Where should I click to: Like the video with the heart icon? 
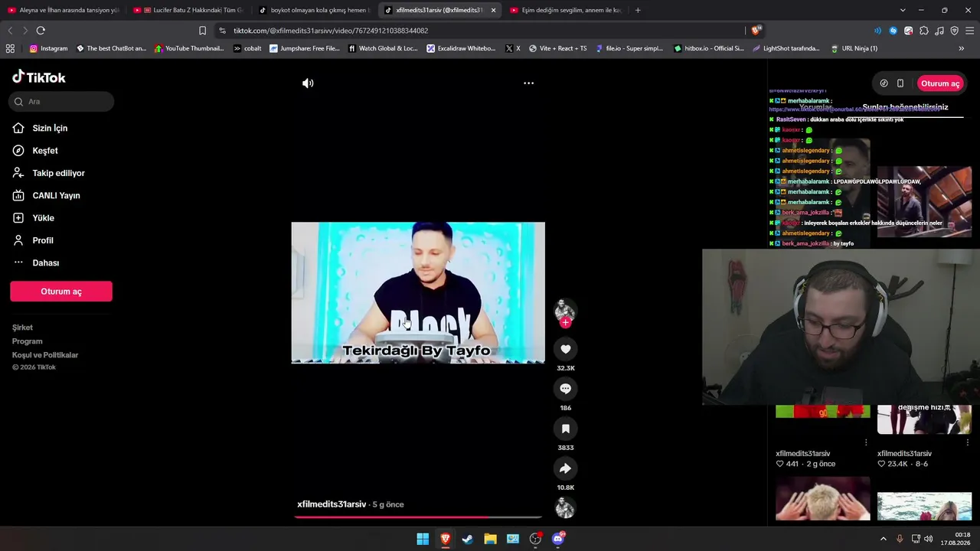[x=566, y=349]
